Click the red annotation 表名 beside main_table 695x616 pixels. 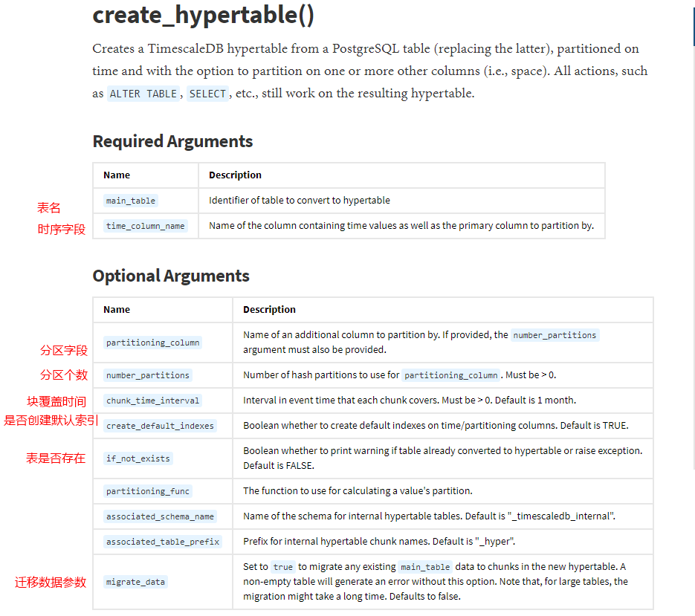click(49, 208)
